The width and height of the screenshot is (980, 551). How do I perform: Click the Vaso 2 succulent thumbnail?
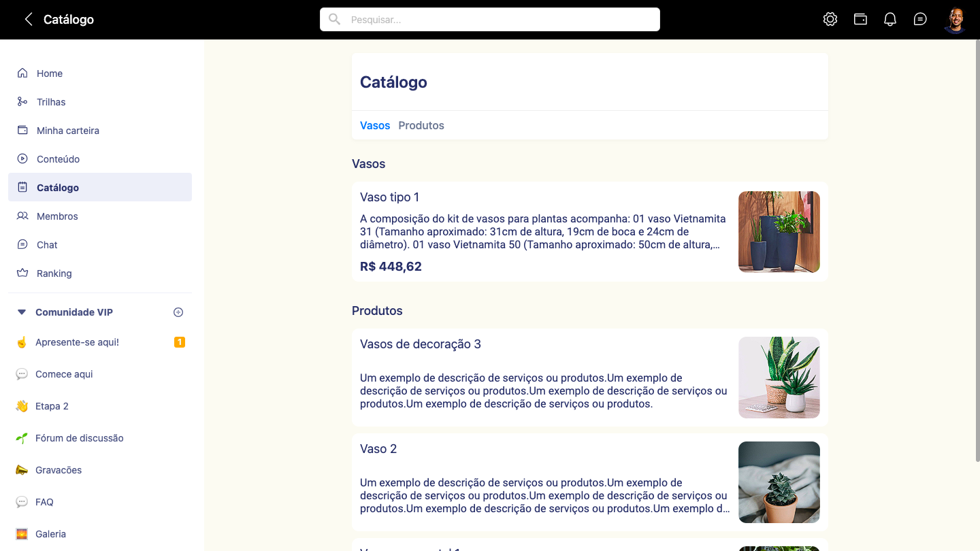click(x=779, y=482)
